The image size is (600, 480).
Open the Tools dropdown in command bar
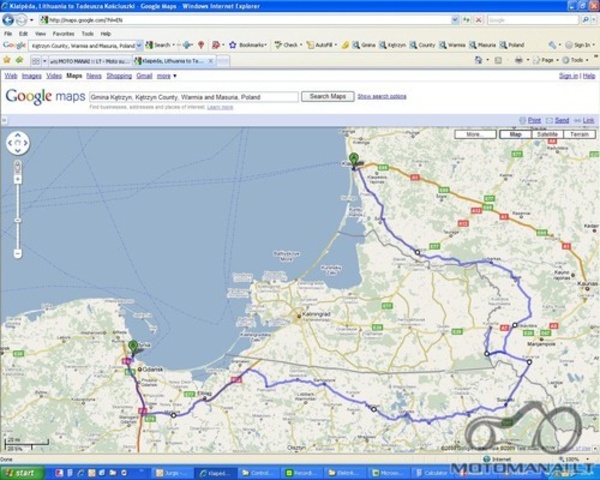(575, 60)
